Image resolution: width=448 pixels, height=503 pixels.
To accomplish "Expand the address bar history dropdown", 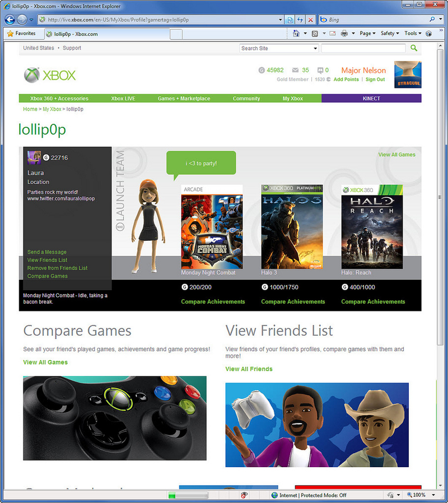I will point(281,20).
